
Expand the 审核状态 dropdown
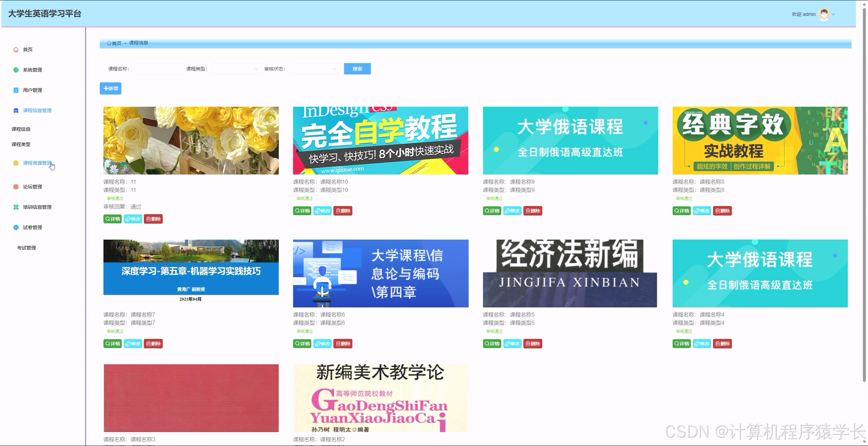pos(315,69)
